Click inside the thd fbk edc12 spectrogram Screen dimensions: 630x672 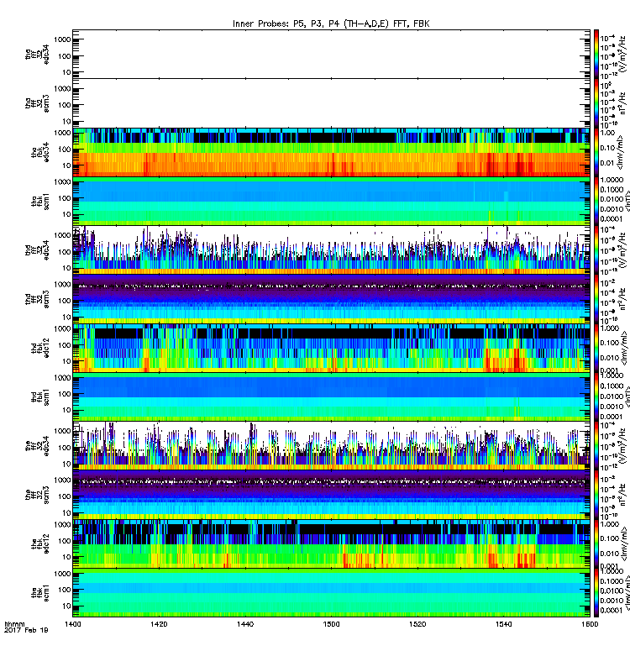click(331, 348)
